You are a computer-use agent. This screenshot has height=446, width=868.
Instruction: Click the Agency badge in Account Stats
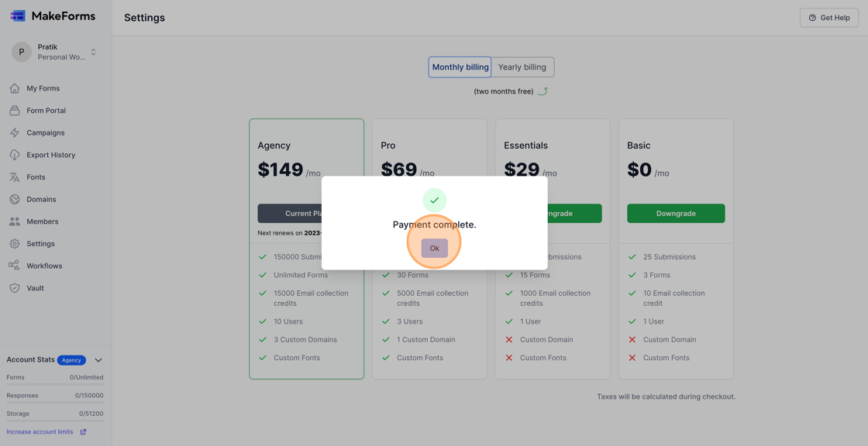click(x=71, y=359)
